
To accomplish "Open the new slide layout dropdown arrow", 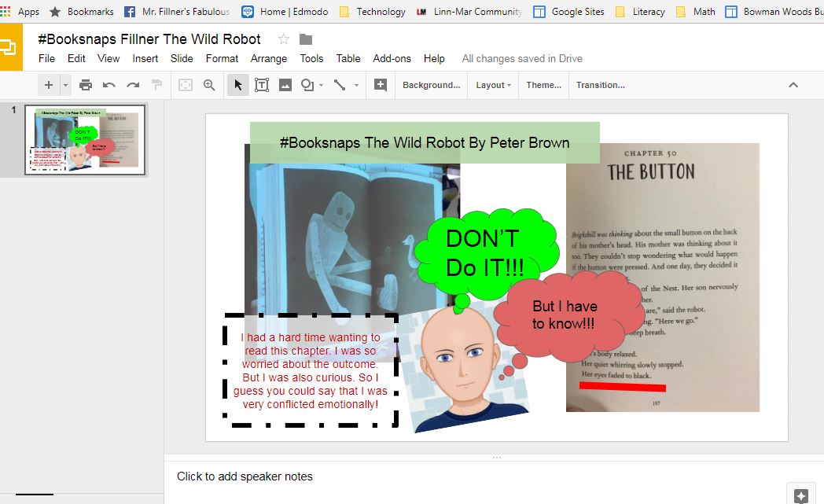I will point(66,85).
